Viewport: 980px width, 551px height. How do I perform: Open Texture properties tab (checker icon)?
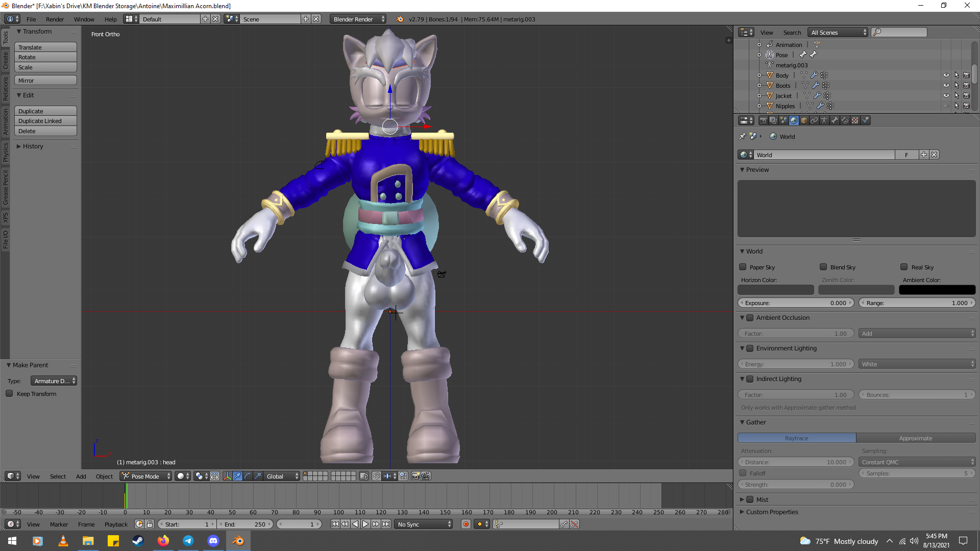click(x=855, y=120)
